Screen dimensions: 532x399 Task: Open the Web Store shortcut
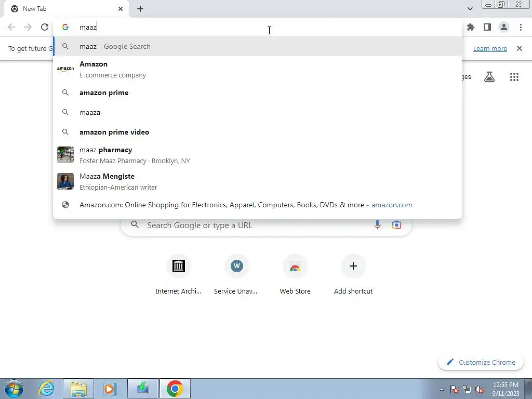click(x=295, y=274)
